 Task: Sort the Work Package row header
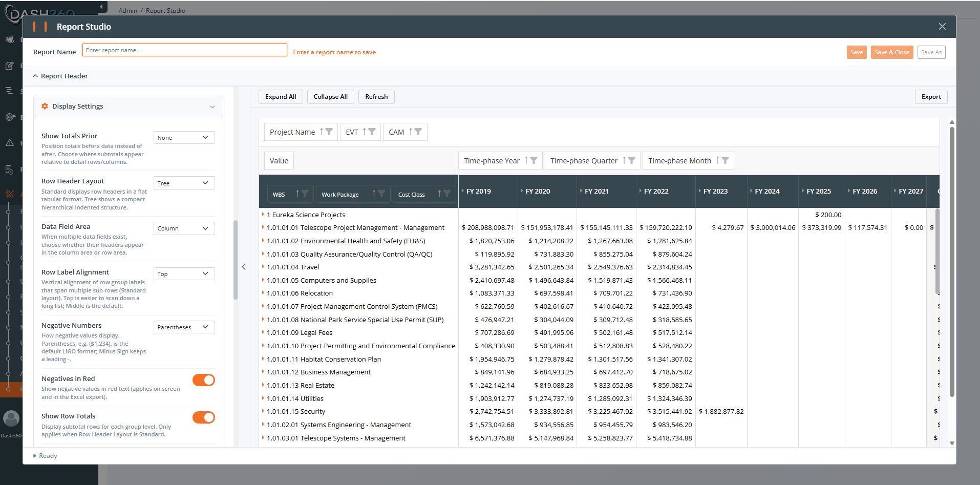tap(374, 194)
